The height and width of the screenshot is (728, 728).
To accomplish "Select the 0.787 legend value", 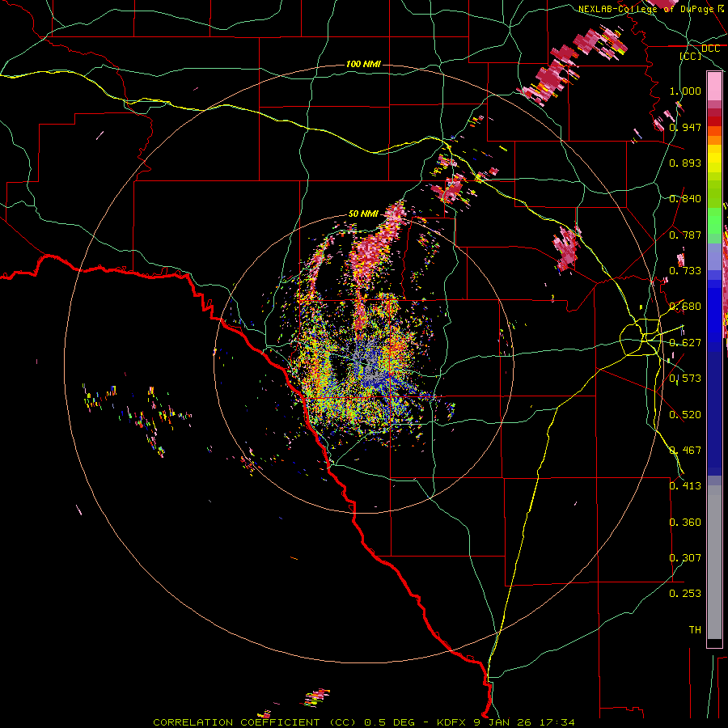I will (685, 235).
